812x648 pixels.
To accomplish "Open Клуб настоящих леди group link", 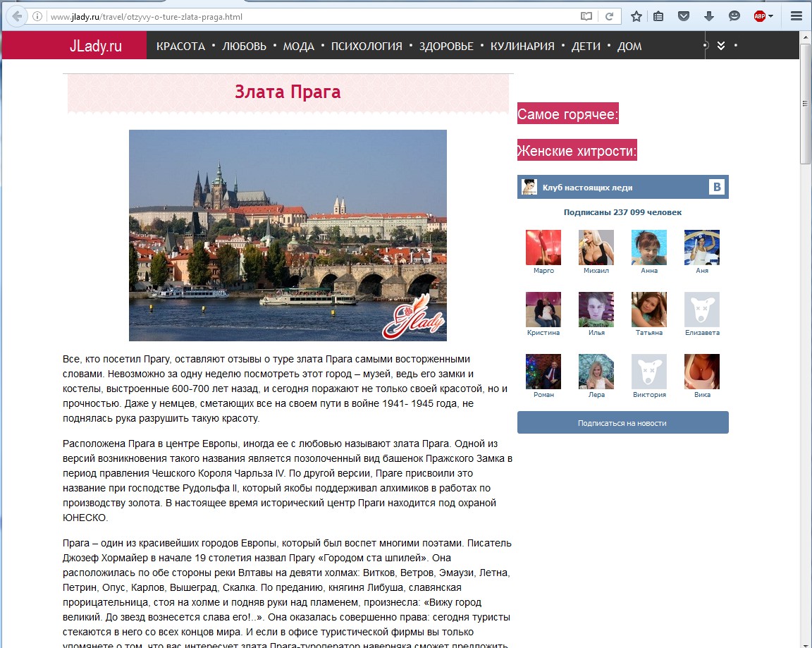I will (x=587, y=188).
